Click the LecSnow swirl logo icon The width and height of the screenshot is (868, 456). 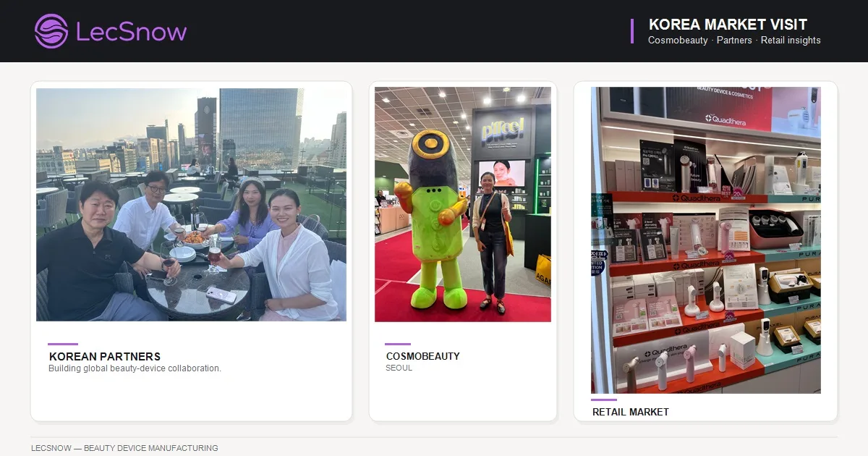pos(51,31)
